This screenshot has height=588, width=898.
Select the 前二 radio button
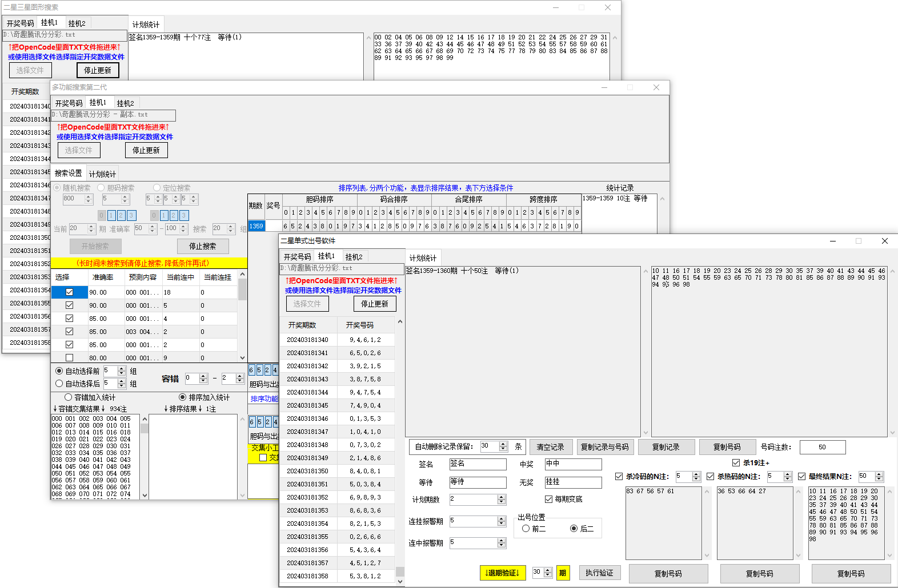coord(526,529)
